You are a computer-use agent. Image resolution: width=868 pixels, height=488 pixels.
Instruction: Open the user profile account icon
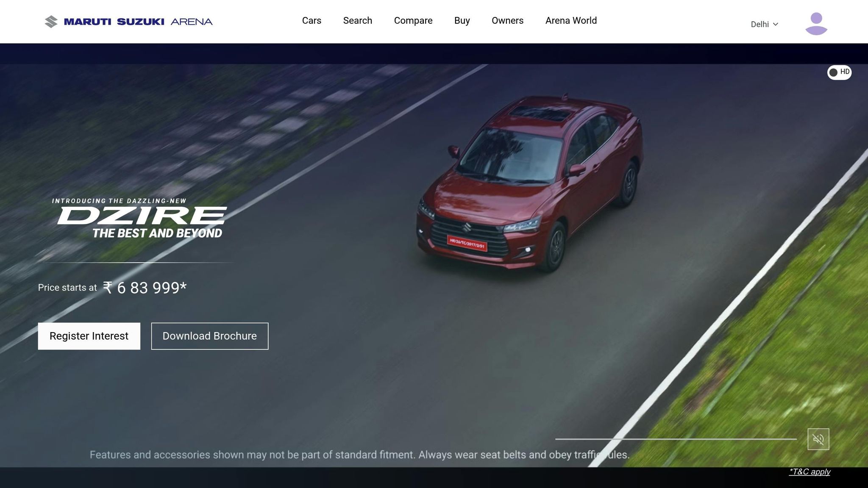coord(815,24)
